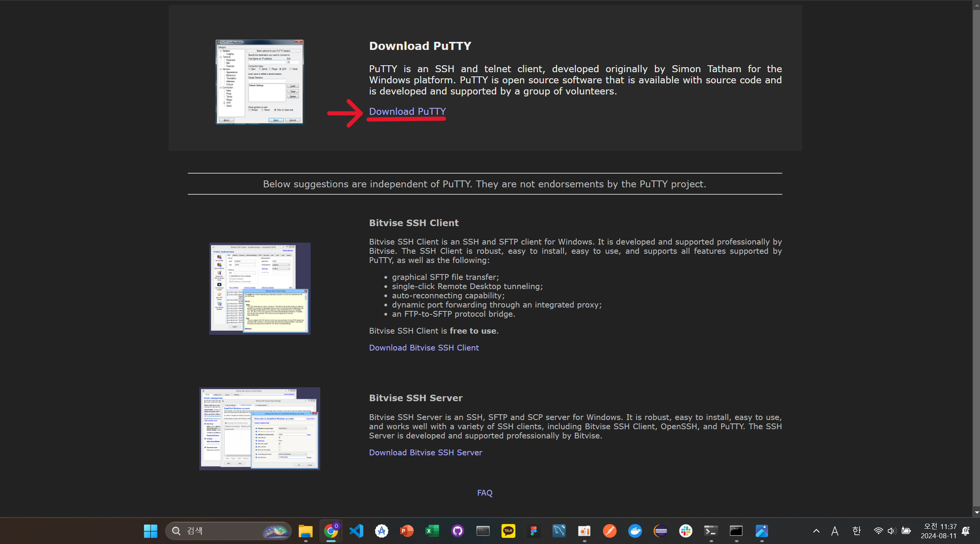Open Slack from taskbar
Viewport: 980px width, 544px height.
tap(685, 531)
